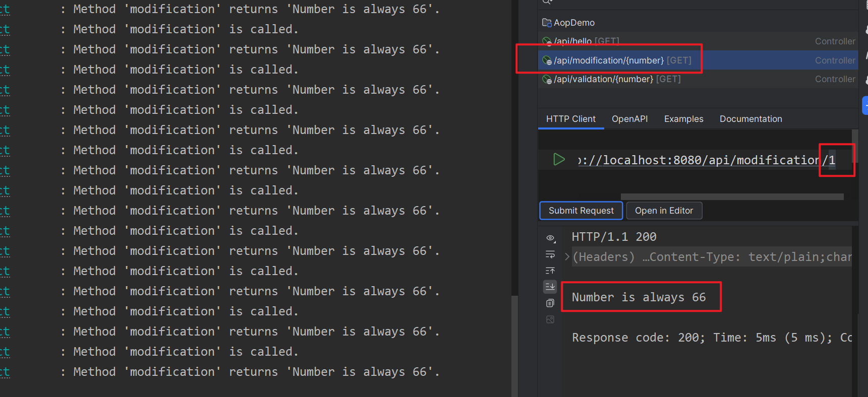Click into the localhost request URL field

pyautogui.click(x=706, y=160)
